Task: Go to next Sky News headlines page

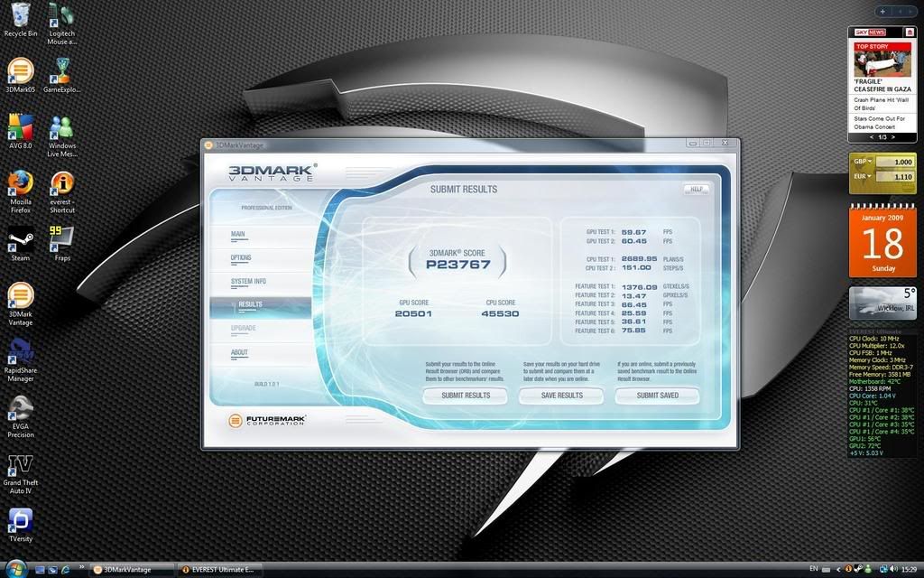Action: (x=893, y=137)
